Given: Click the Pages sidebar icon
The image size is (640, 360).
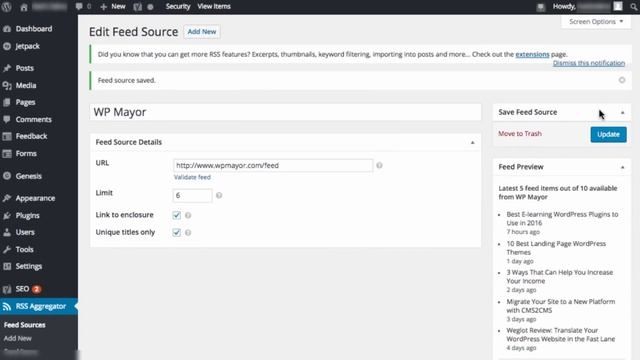Looking at the screenshot, I should pos(7,102).
